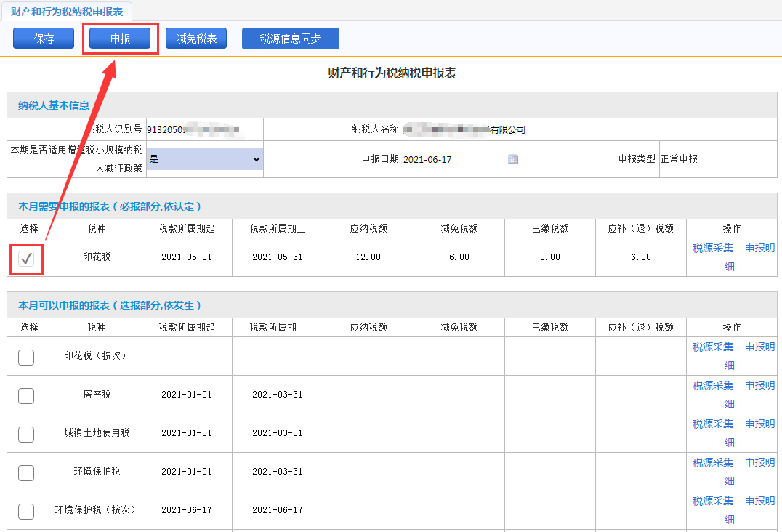Image resolution: width=782 pixels, height=532 pixels.
Task: Check the 城镇土地使用税 checkbox
Action: tap(26, 435)
